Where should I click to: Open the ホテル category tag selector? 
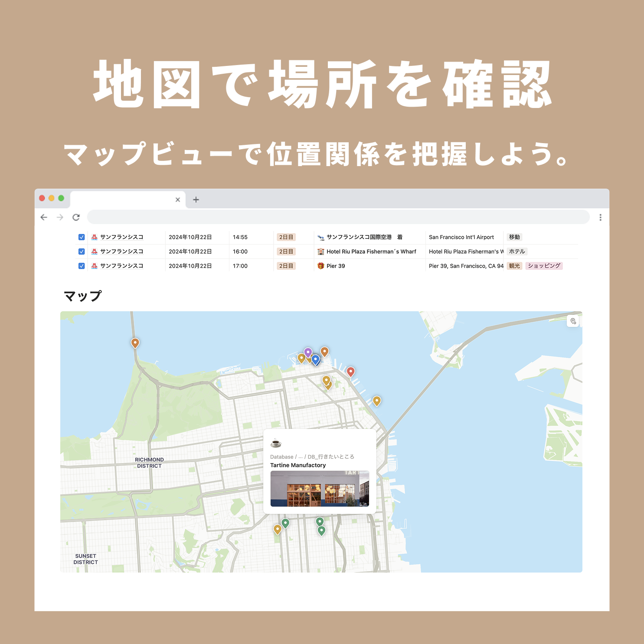pyautogui.click(x=517, y=251)
